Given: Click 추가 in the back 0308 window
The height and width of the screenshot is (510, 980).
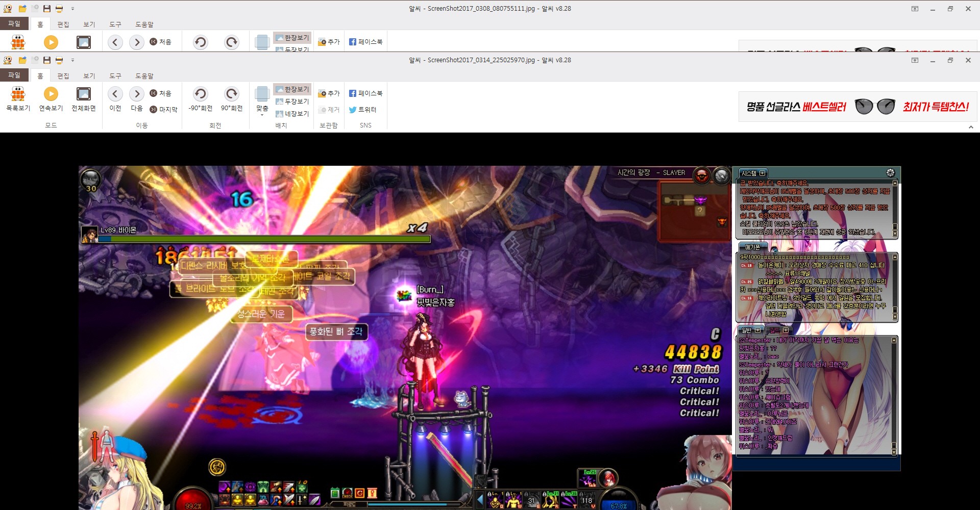Looking at the screenshot, I should point(329,42).
